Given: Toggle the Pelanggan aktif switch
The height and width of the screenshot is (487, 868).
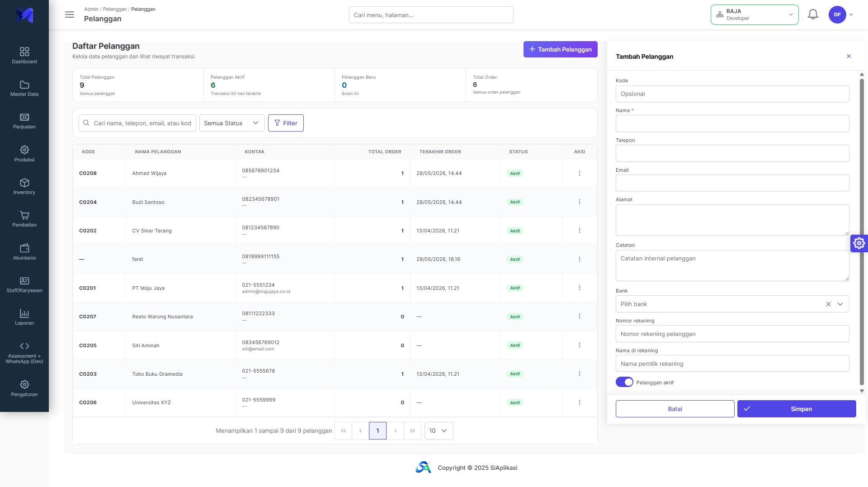Looking at the screenshot, I should click(x=624, y=382).
